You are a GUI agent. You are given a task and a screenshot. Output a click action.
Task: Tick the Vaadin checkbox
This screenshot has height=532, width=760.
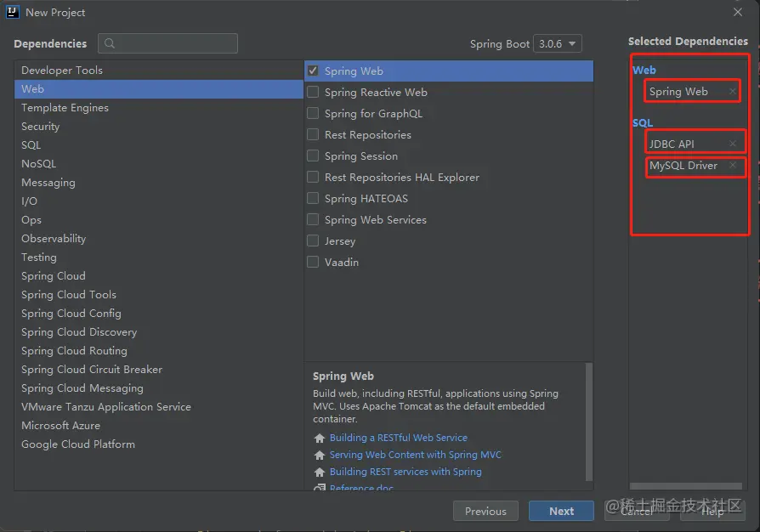(x=313, y=262)
